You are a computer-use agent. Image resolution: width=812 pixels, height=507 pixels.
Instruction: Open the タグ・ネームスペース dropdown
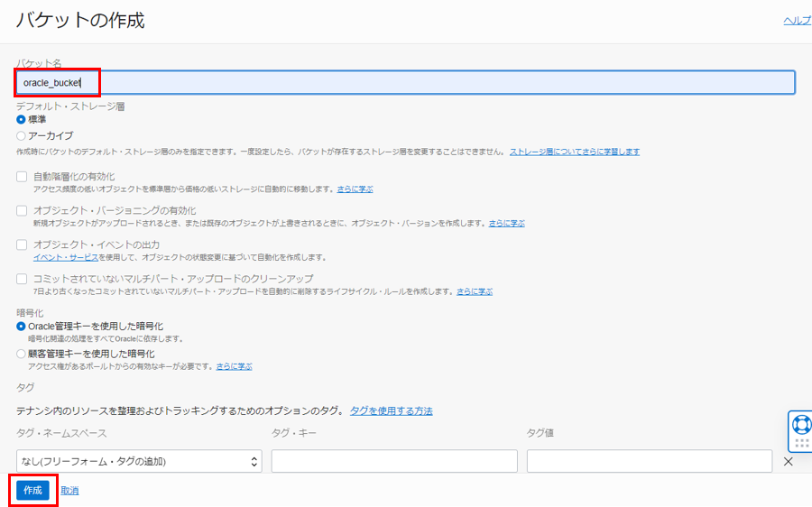click(x=139, y=461)
